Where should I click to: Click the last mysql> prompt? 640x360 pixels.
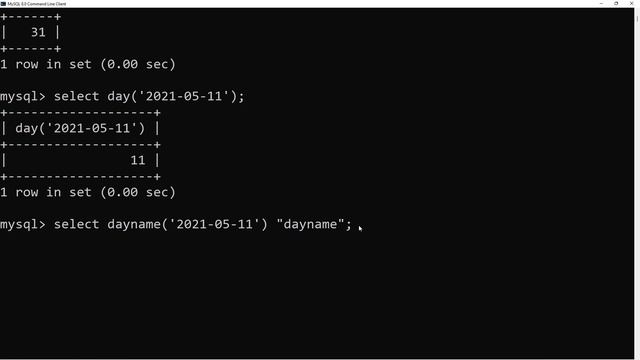click(23, 224)
